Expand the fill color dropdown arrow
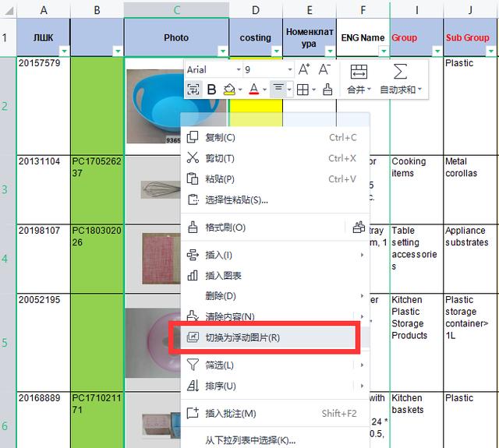 (x=240, y=90)
